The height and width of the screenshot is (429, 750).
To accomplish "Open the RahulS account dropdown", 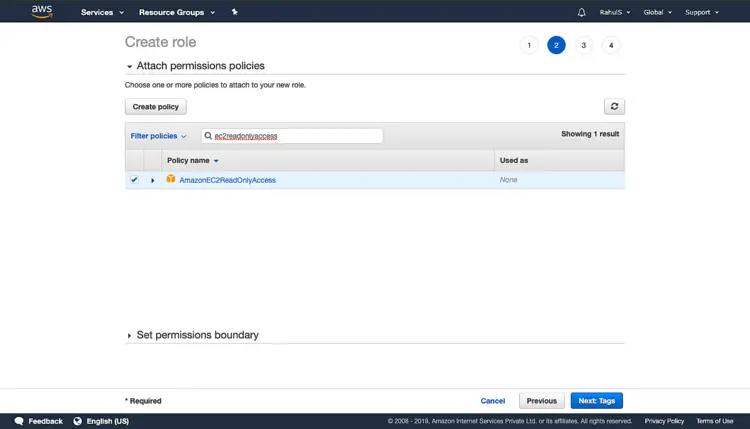I will 615,12.
